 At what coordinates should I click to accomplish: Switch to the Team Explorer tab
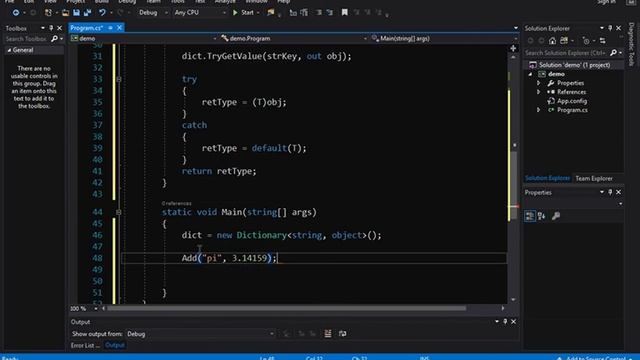(x=594, y=178)
